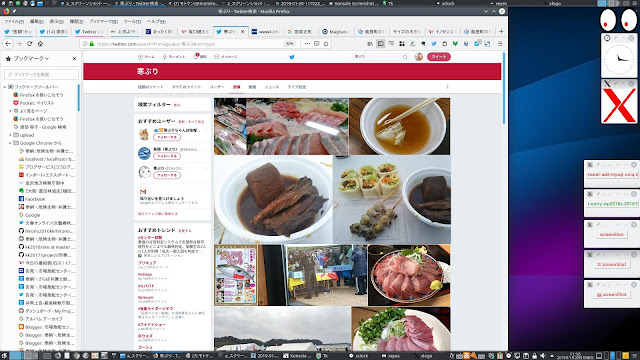Open the 履歴 menu
640x360 pixels.
click(x=76, y=21)
